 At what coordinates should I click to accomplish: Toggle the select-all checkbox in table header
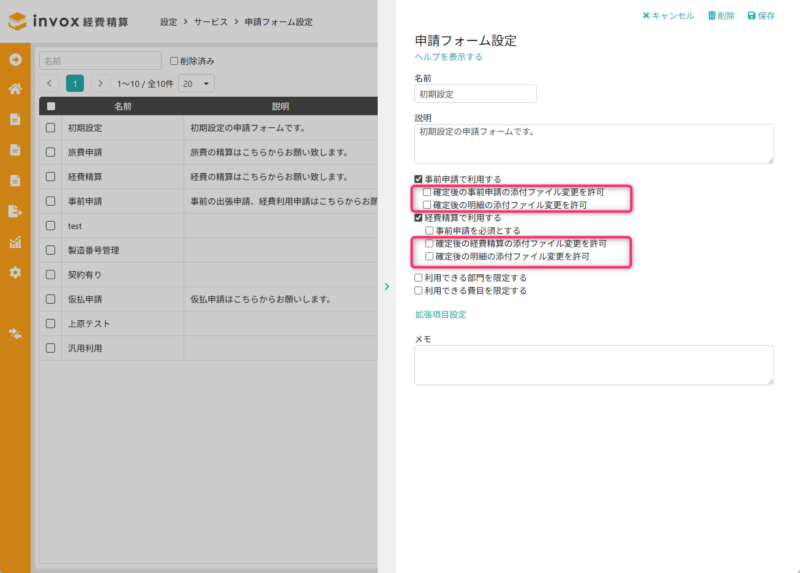51,107
